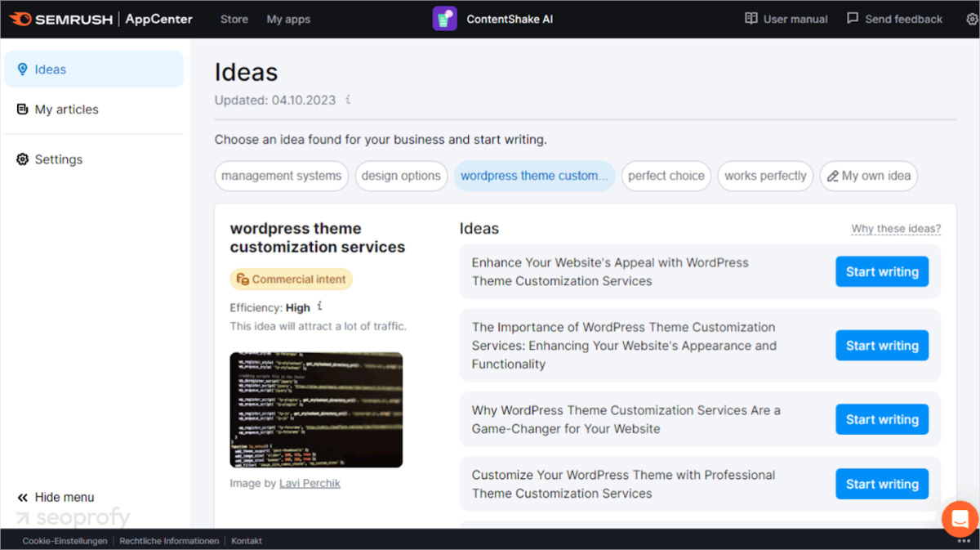Open the gear settings icon in top bar
The image size is (980, 550).
pyautogui.click(x=972, y=19)
